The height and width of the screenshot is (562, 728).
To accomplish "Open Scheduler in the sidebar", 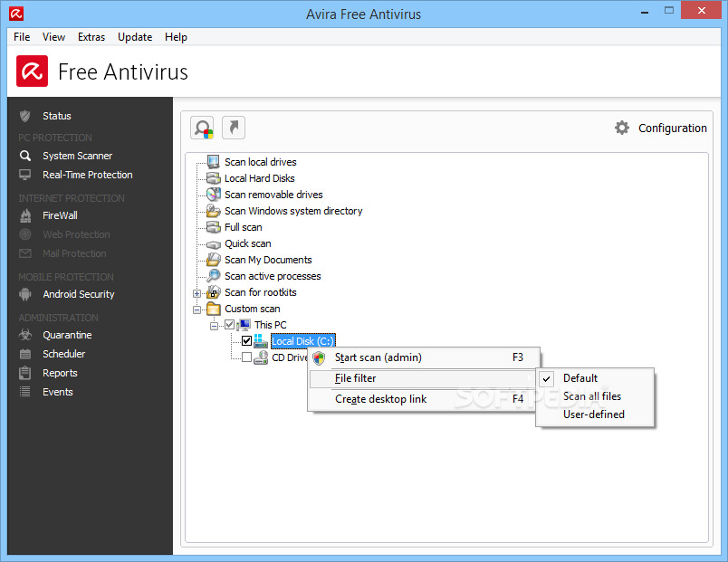I will (63, 354).
